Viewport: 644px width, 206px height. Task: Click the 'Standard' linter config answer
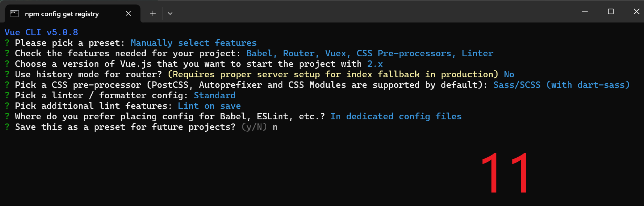tap(214, 95)
